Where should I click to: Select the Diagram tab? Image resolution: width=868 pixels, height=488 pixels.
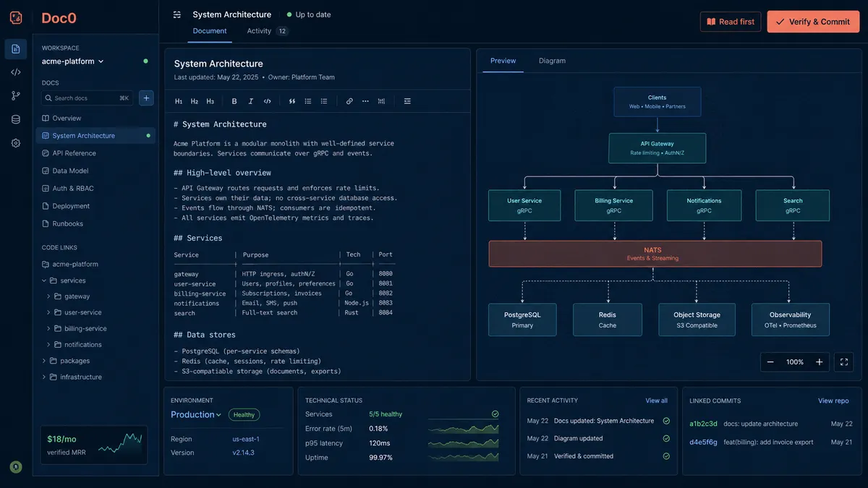pyautogui.click(x=552, y=61)
